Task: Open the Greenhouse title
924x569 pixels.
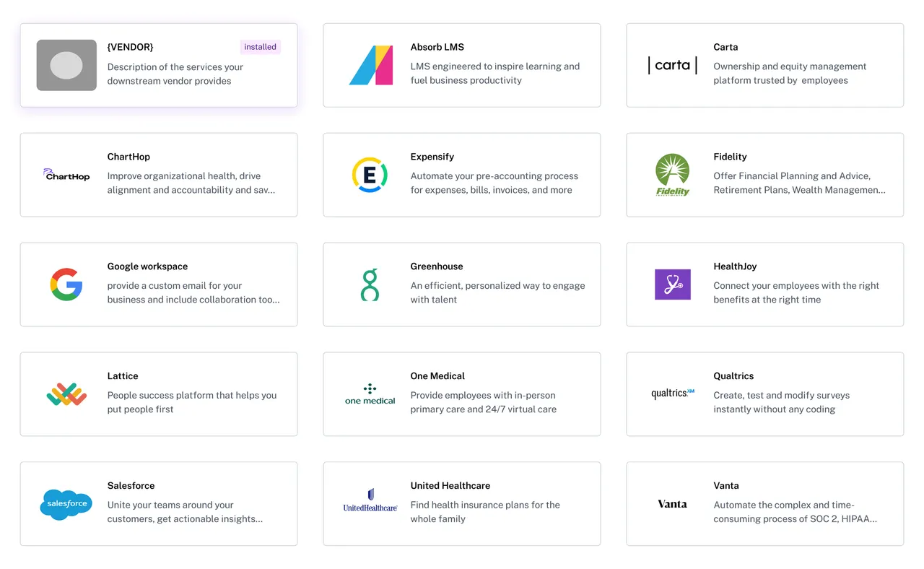Action: pyautogui.click(x=437, y=266)
